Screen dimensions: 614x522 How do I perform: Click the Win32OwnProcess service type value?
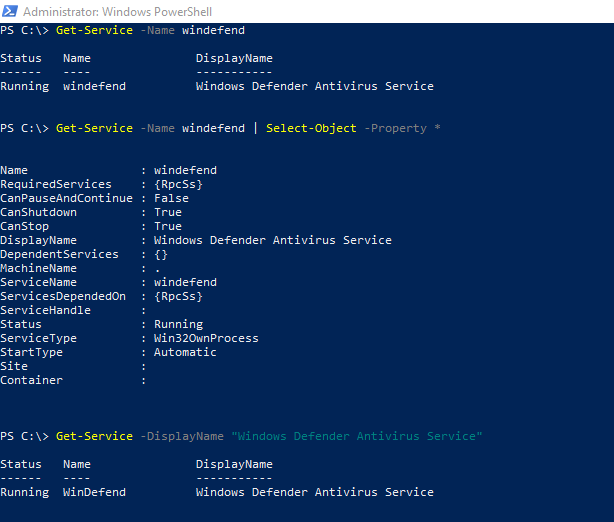206,338
